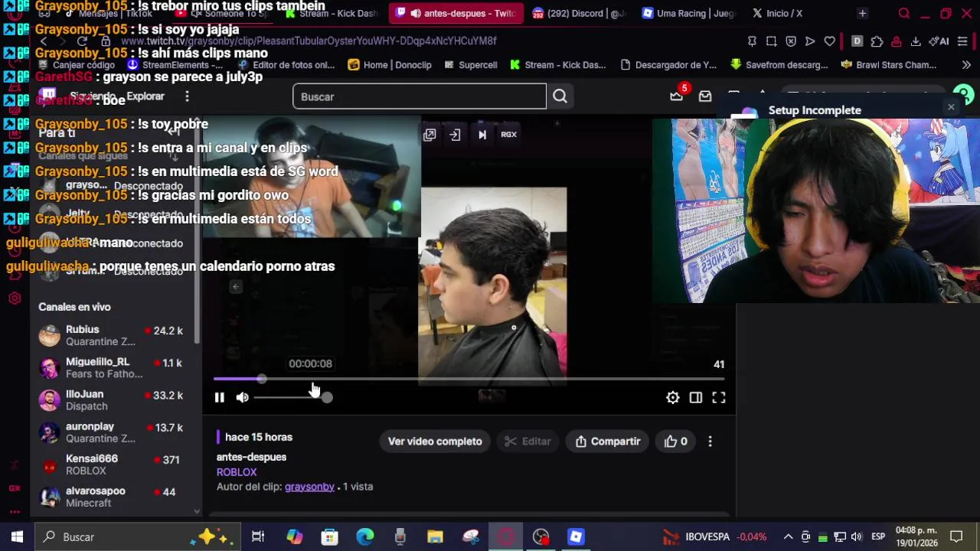Open the Brawl Stars Cham... bookmark

888,65
